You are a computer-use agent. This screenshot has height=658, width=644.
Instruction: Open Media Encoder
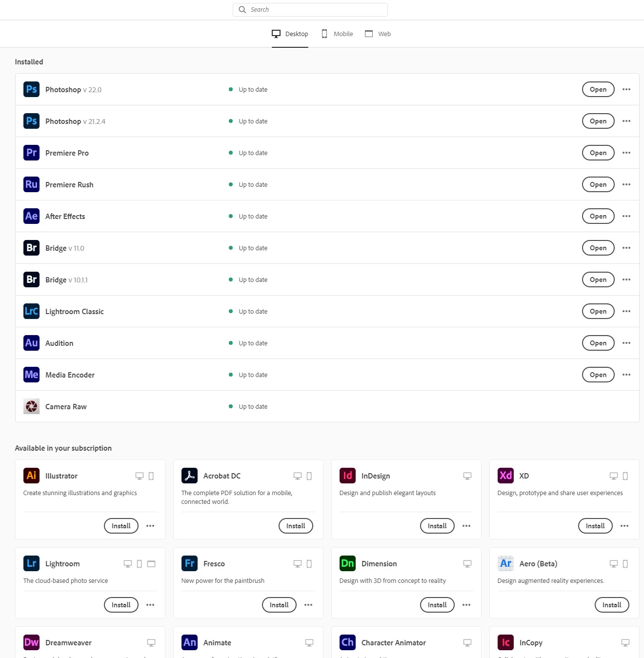598,375
